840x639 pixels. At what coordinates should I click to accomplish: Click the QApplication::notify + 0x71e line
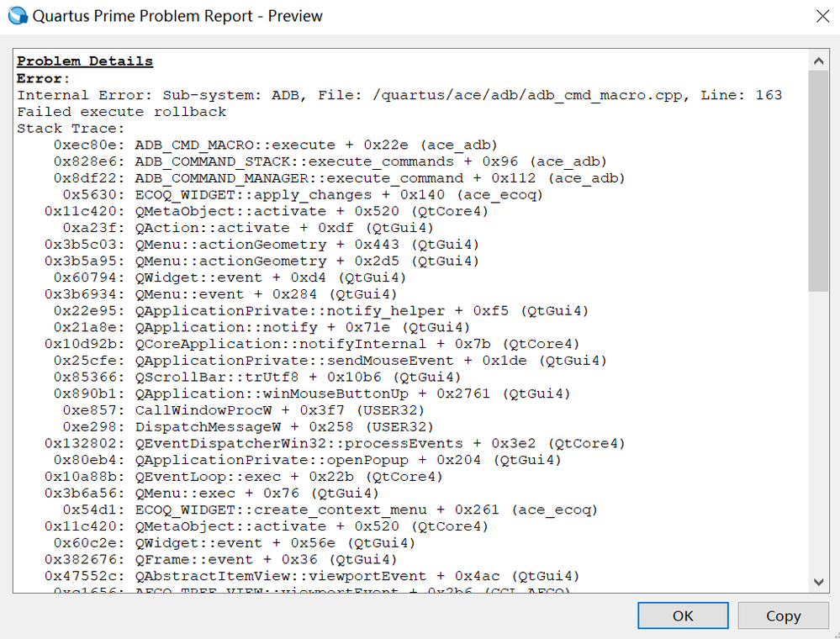[x=262, y=328]
